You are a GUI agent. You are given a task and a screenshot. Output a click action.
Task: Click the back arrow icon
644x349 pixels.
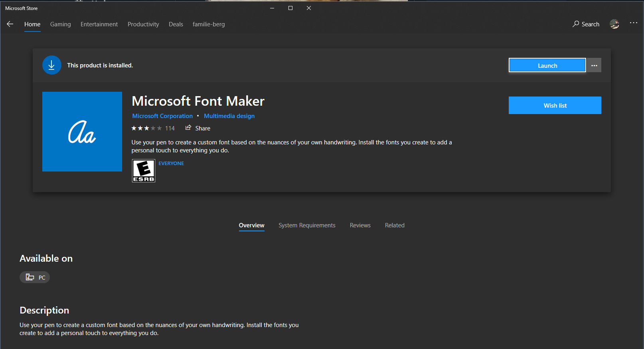pyautogui.click(x=10, y=24)
